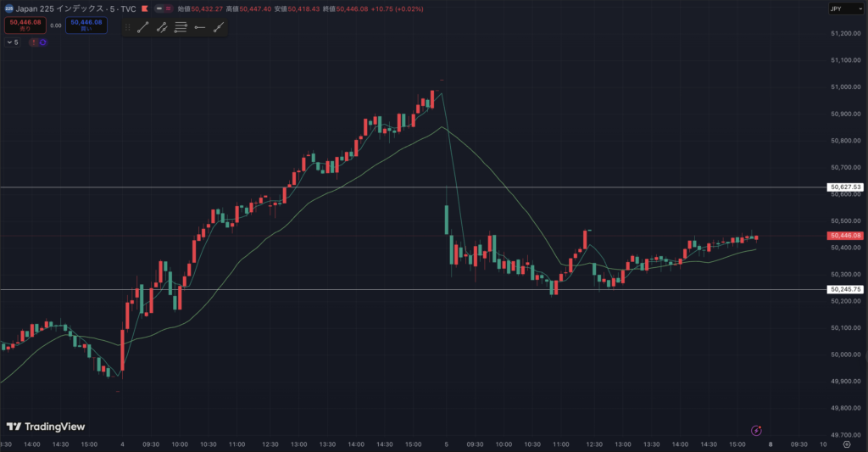Click the purple circular indicator icon

point(42,42)
